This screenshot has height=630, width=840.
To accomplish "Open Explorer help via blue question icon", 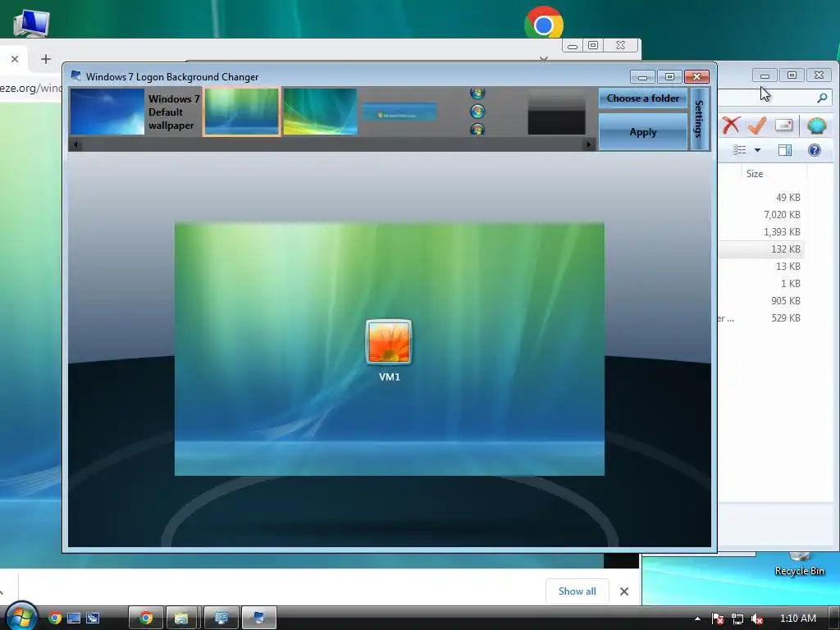I will (815, 150).
